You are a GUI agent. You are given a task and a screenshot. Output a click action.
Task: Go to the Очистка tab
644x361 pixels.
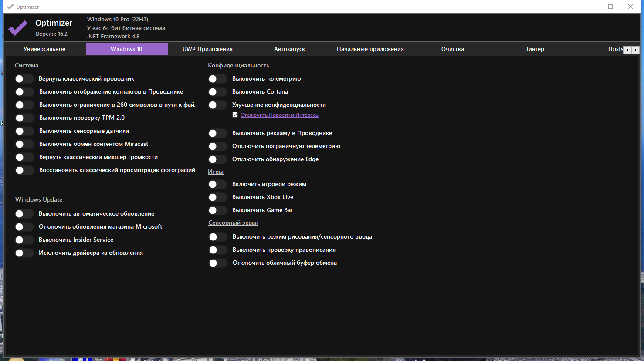coord(452,49)
